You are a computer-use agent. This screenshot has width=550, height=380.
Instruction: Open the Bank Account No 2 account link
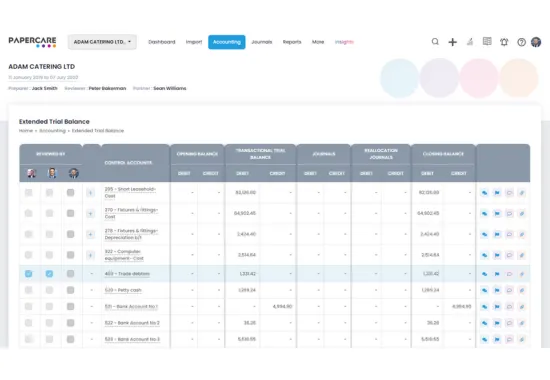point(132,323)
